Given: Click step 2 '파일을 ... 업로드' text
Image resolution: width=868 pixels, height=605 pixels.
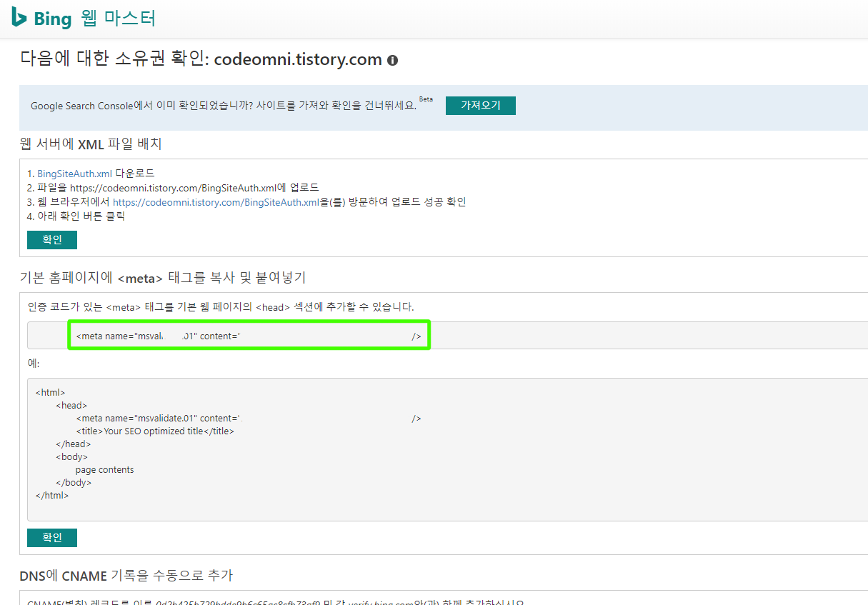Looking at the screenshot, I should 173,188.
